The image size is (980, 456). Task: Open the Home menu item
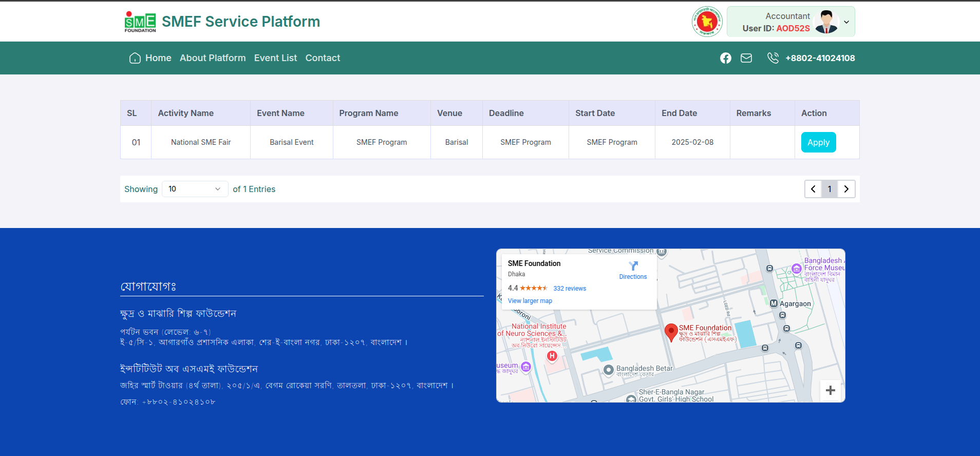[158, 58]
